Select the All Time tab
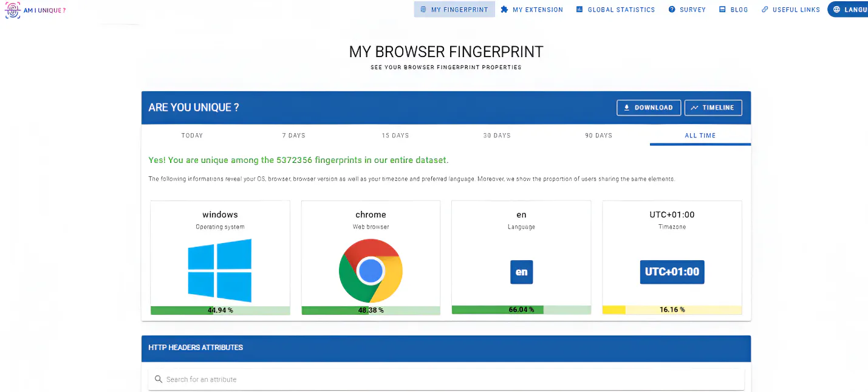Image resolution: width=868 pixels, height=392 pixels. click(700, 136)
